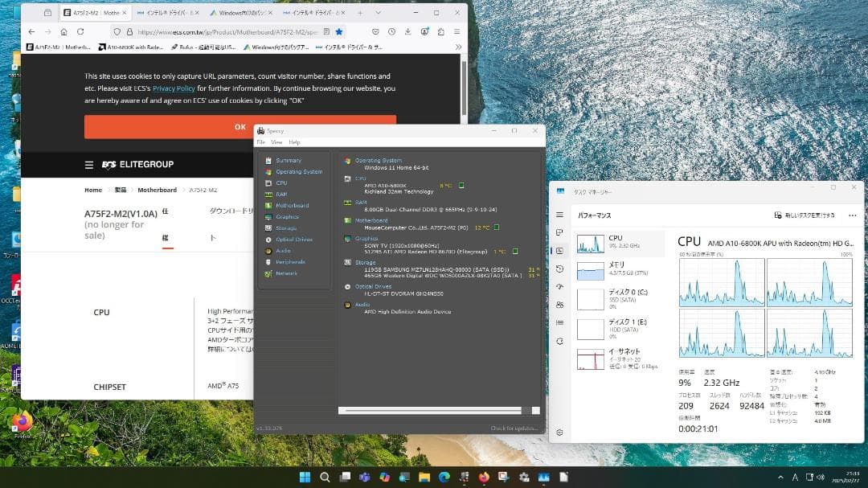868x488 pixels.
Task: Open the ELITEGROUP site hamburger menu
Action: (x=88, y=165)
